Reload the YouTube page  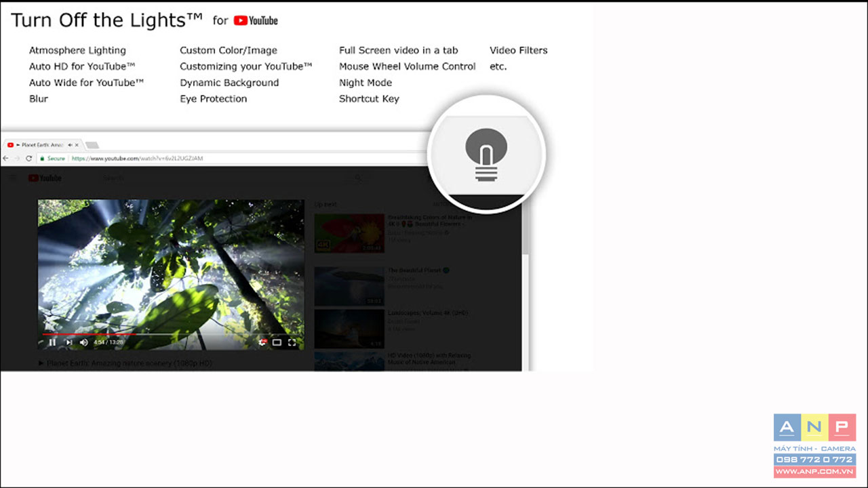(28, 158)
